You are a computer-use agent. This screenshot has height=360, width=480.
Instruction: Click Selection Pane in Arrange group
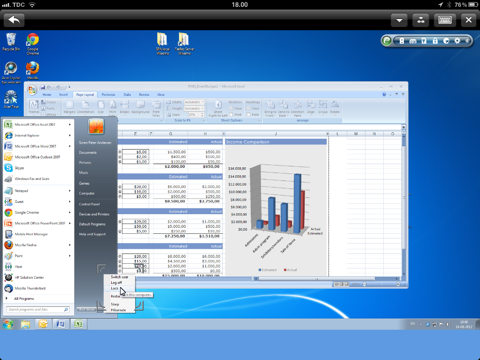[x=297, y=108]
